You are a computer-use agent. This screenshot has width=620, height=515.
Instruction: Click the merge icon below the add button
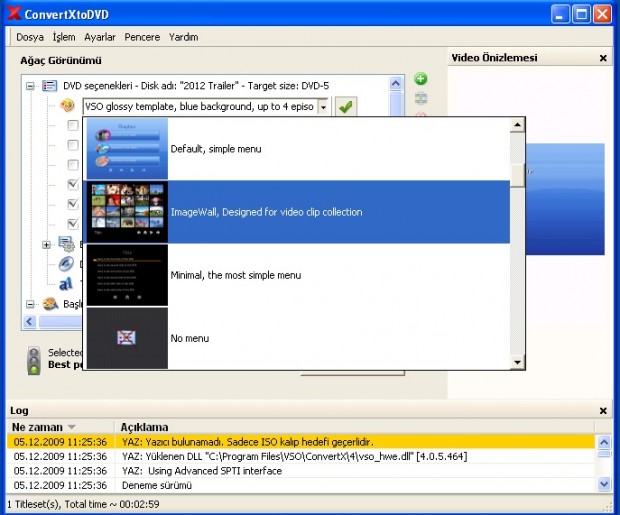[x=421, y=98]
